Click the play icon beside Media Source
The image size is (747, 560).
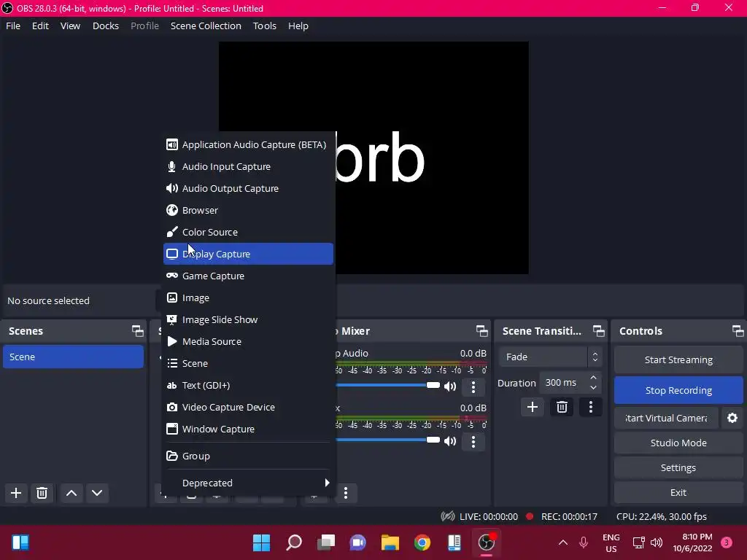[x=172, y=341]
